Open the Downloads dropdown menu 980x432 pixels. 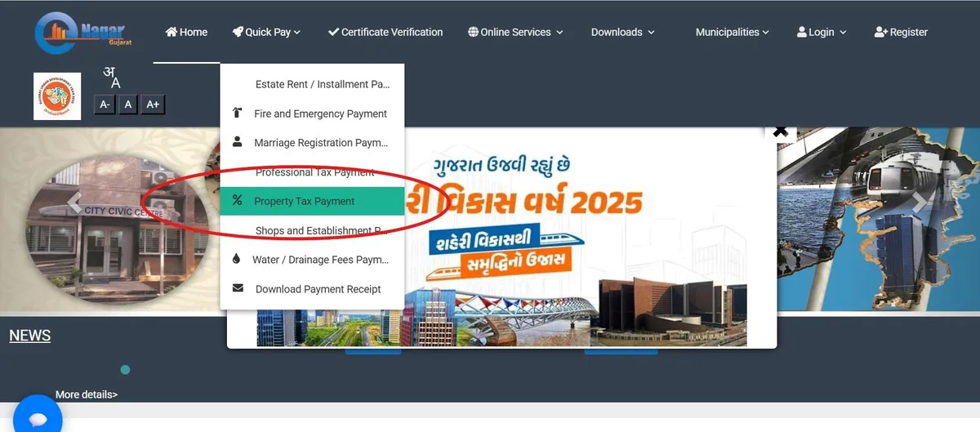623,32
